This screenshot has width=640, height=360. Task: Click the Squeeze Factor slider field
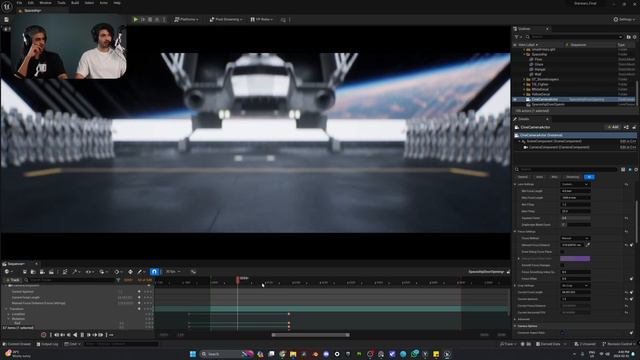click(x=575, y=218)
